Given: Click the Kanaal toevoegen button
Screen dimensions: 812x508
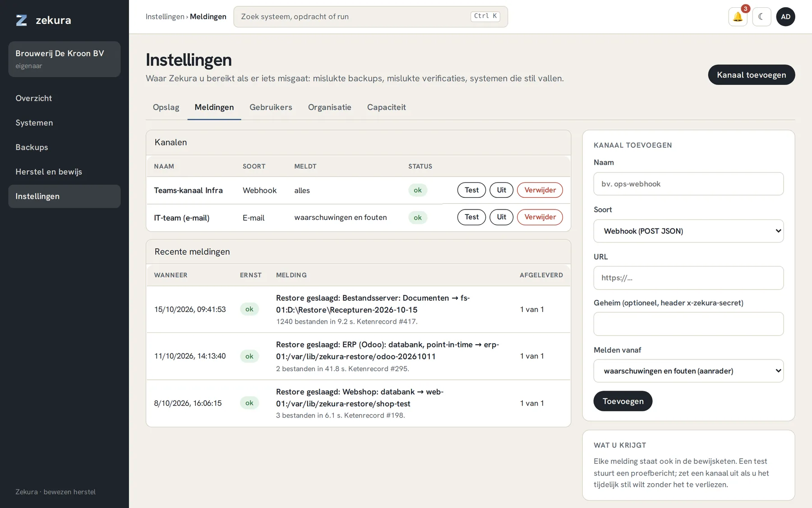Looking at the screenshot, I should pyautogui.click(x=751, y=75).
